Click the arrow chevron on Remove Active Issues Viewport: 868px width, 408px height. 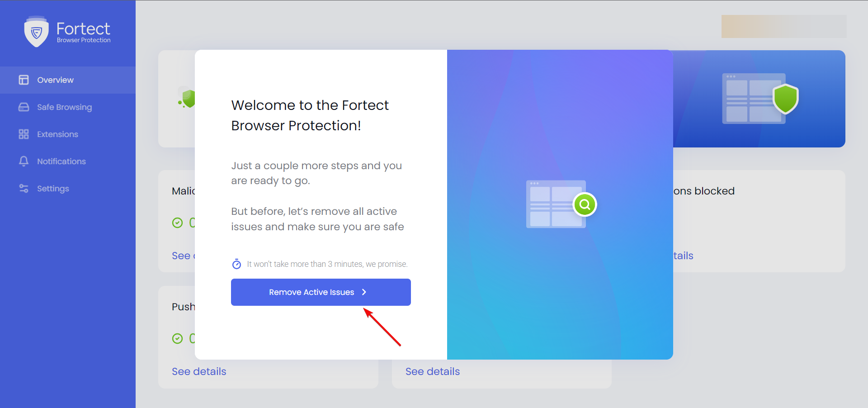click(364, 292)
